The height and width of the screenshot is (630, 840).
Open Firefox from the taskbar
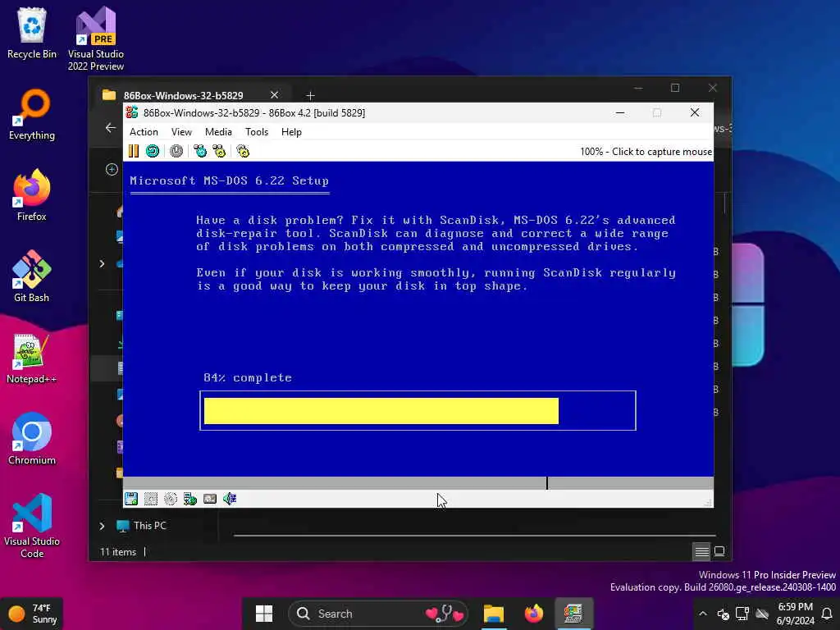533,614
